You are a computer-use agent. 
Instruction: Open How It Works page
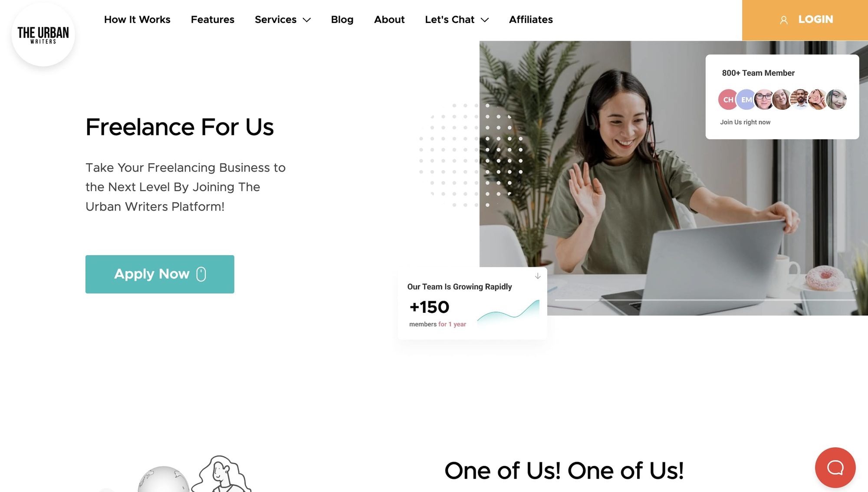click(137, 20)
